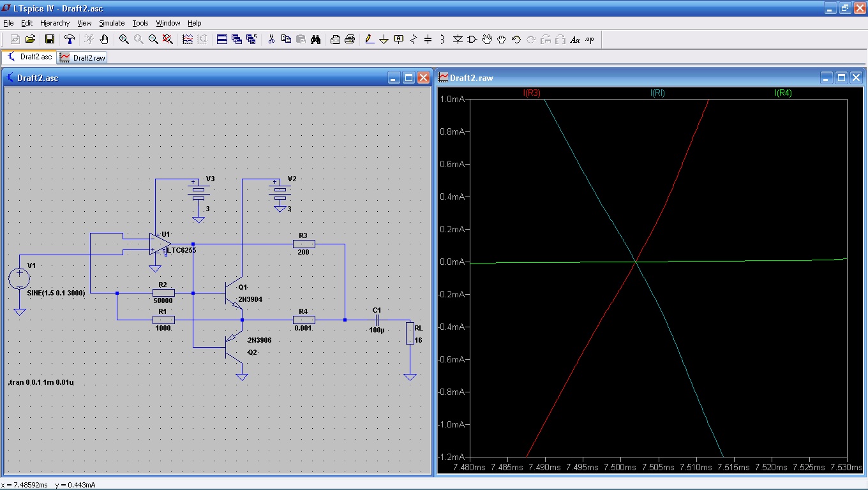Open the File menu
The width and height of the screenshot is (868, 490).
point(8,23)
